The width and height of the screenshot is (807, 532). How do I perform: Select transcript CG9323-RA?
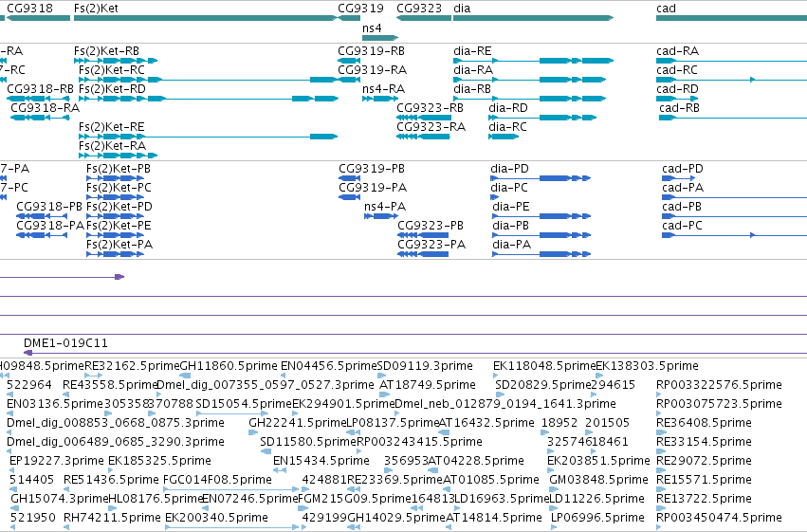click(431, 127)
